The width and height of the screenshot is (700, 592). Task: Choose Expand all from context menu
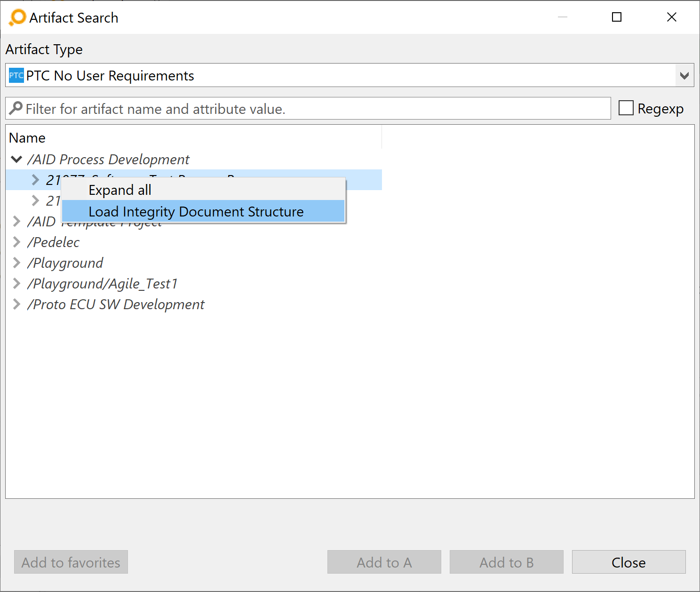[x=203, y=190]
